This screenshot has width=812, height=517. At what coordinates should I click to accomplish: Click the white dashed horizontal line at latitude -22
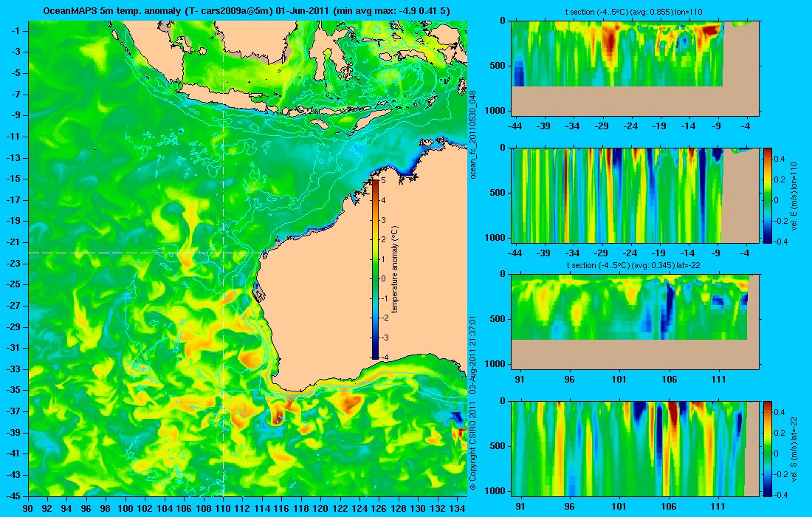pyautogui.click(x=146, y=253)
